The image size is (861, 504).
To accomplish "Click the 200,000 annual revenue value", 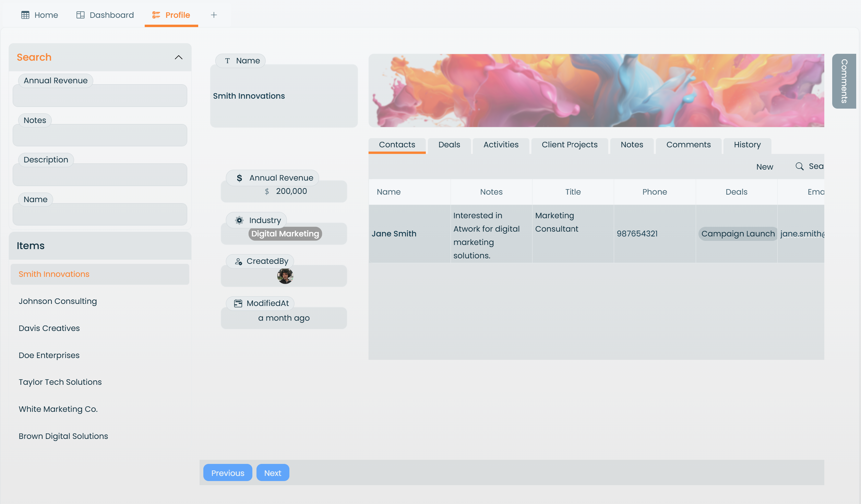I will 291,192.
